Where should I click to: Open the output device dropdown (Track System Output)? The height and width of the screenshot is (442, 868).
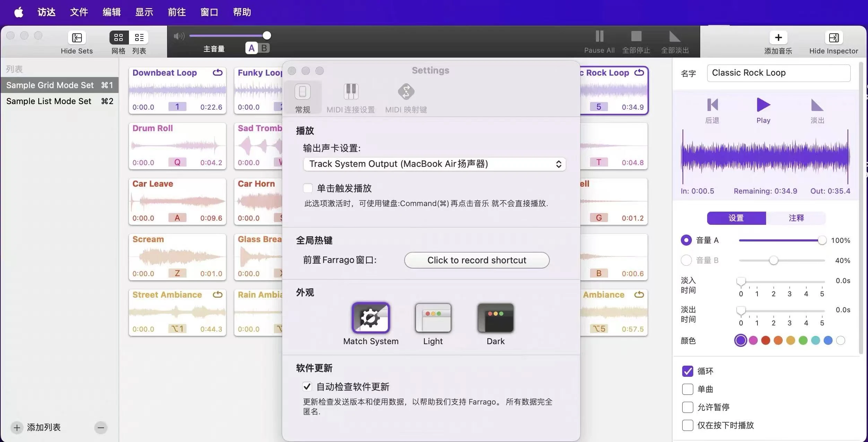[434, 164]
